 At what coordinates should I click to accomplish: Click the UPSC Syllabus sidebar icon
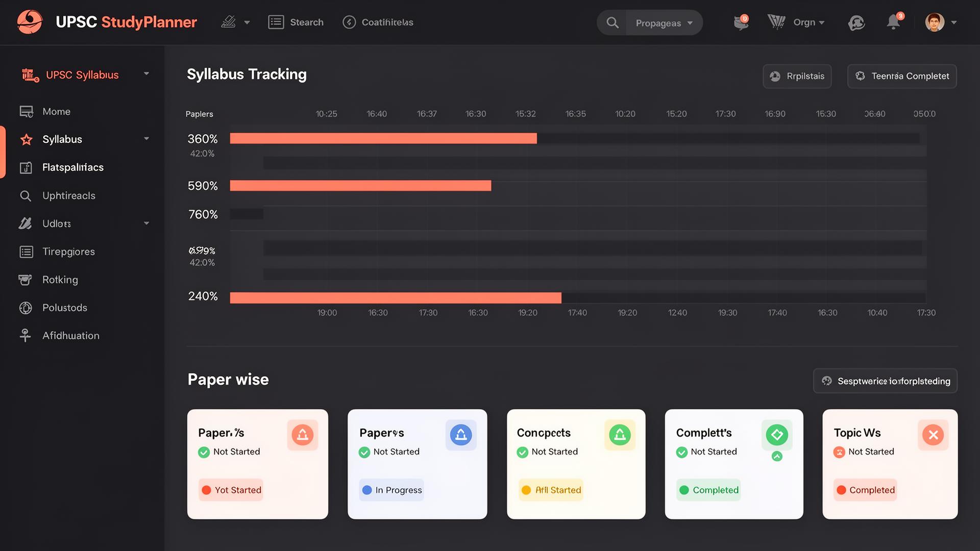tap(30, 75)
